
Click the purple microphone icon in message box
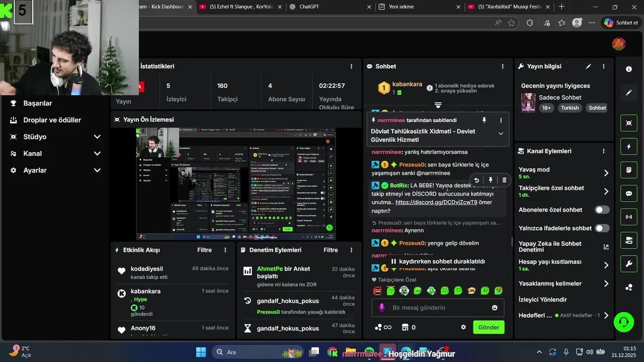[x=382, y=308]
